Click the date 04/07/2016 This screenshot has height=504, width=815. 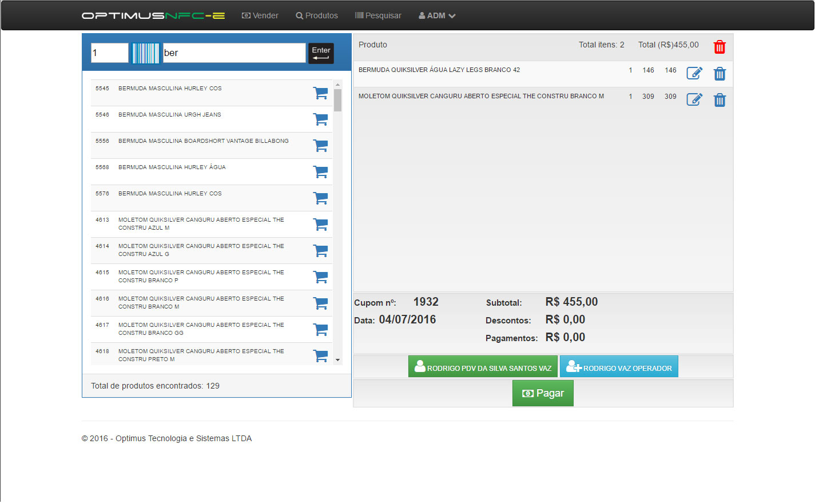(407, 319)
